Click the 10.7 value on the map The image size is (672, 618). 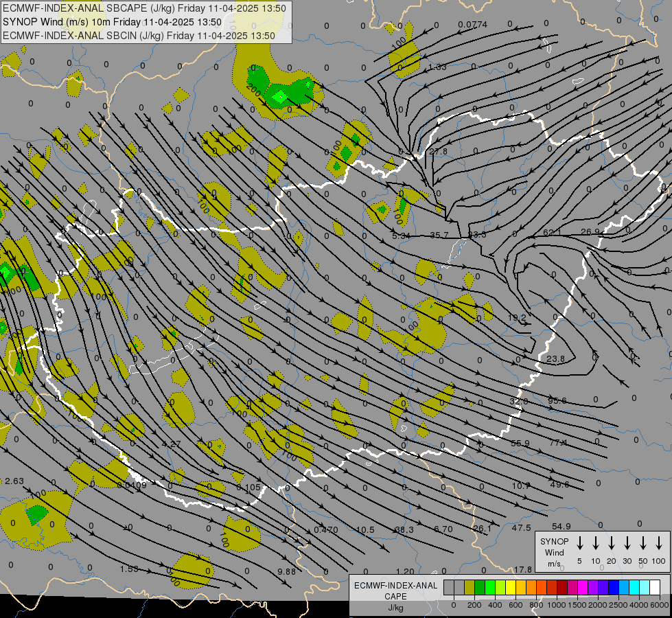(x=521, y=485)
